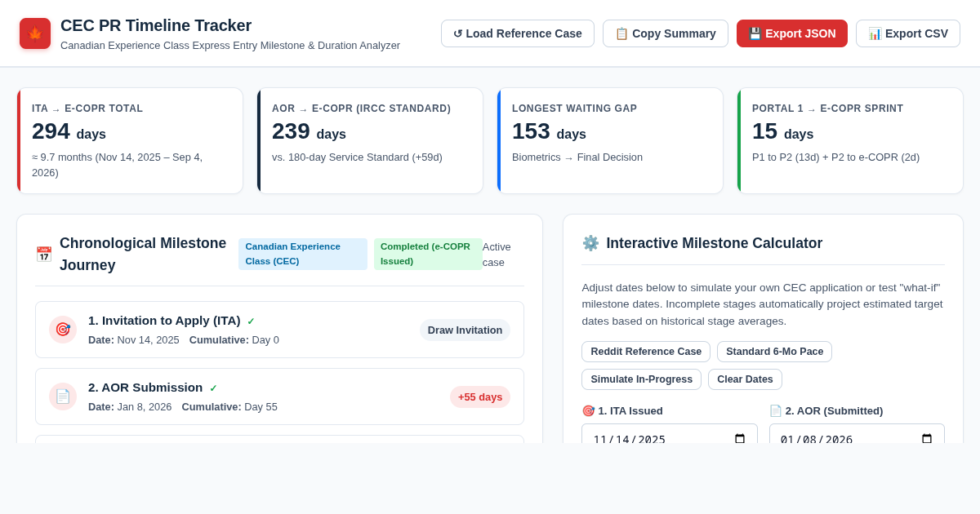This screenshot has width=980, height=514.
Task: Click the Cumulative: Day 55 text
Action: (x=229, y=406)
